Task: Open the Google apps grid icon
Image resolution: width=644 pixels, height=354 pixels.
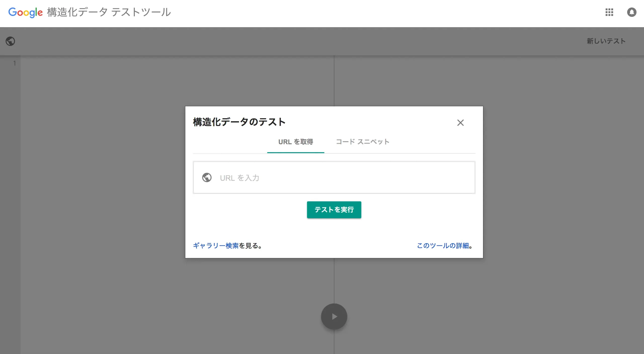Action: pyautogui.click(x=609, y=12)
